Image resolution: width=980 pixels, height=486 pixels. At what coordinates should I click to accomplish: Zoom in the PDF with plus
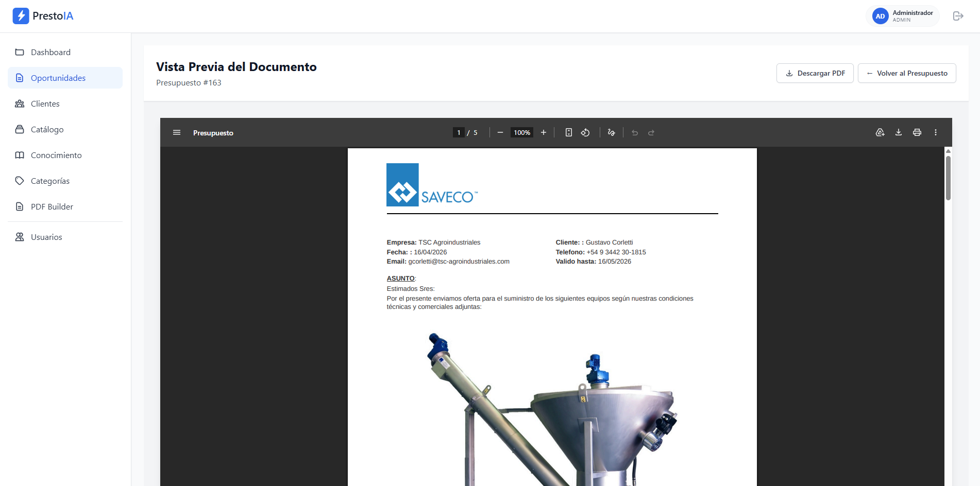543,132
